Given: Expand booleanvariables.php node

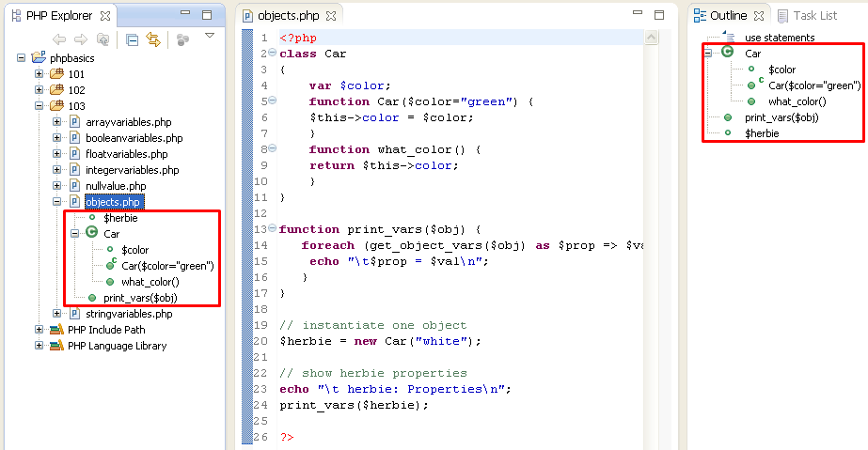Looking at the screenshot, I should coord(56,138).
